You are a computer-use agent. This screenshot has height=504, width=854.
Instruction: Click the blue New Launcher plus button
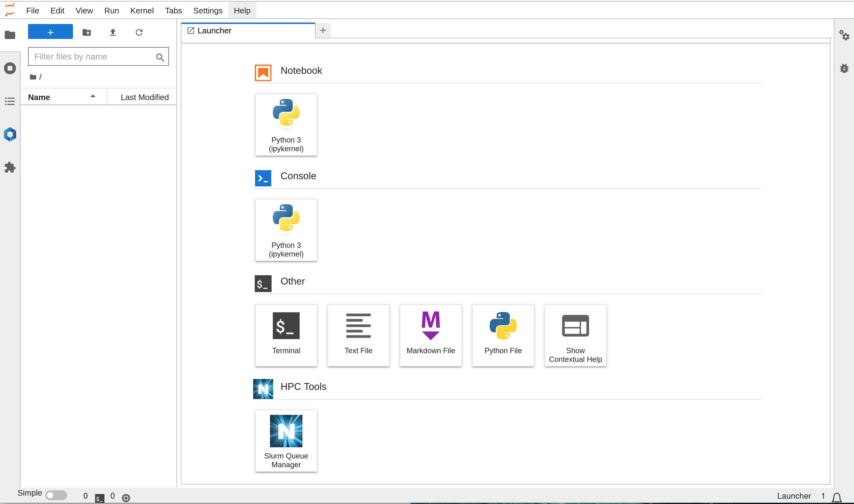point(50,32)
